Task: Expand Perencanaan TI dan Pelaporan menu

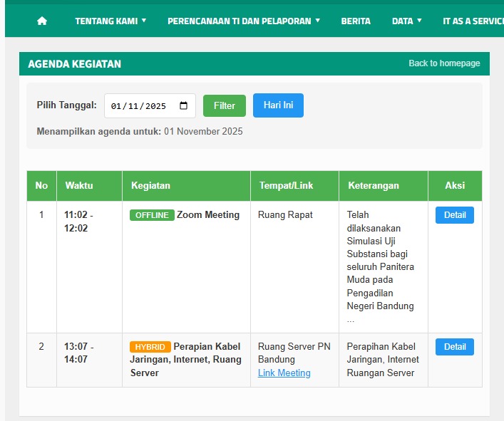Action: click(x=244, y=21)
